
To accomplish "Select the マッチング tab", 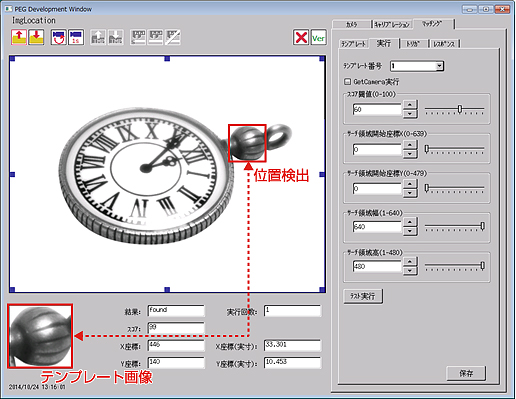I will (x=433, y=24).
